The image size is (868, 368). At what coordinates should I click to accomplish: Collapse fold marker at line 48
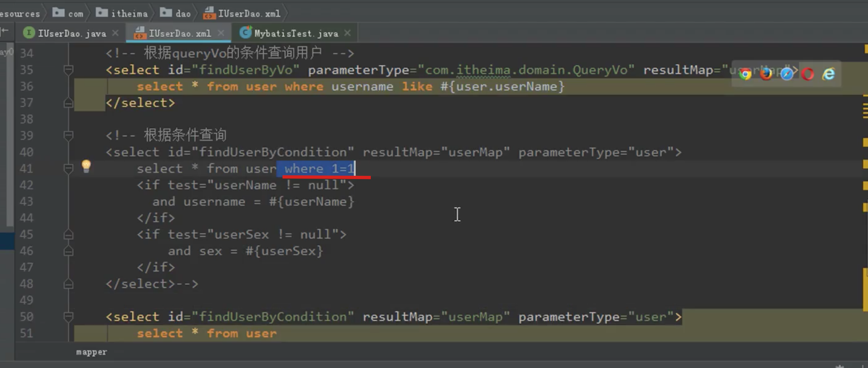(69, 284)
